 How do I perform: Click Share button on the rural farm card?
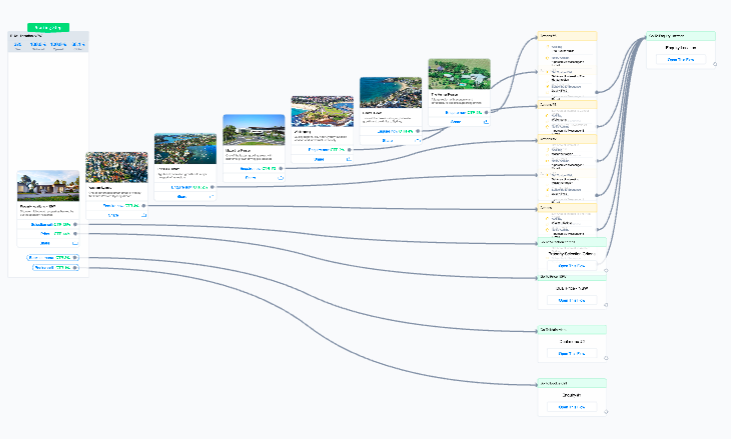coord(459,122)
